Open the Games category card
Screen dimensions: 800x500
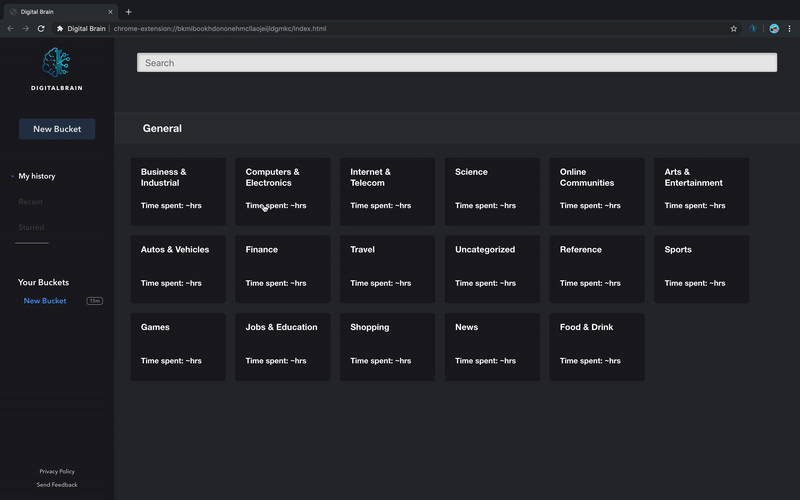pyautogui.click(x=178, y=346)
